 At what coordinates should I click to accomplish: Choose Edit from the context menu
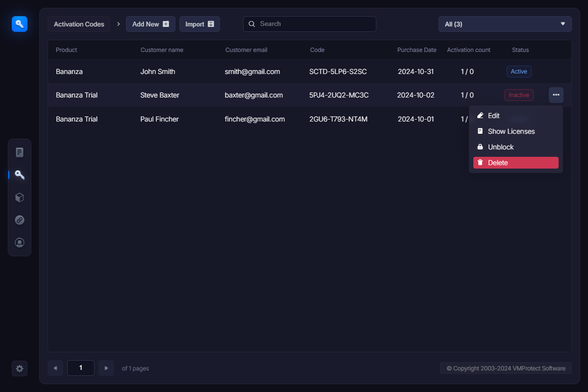click(493, 116)
